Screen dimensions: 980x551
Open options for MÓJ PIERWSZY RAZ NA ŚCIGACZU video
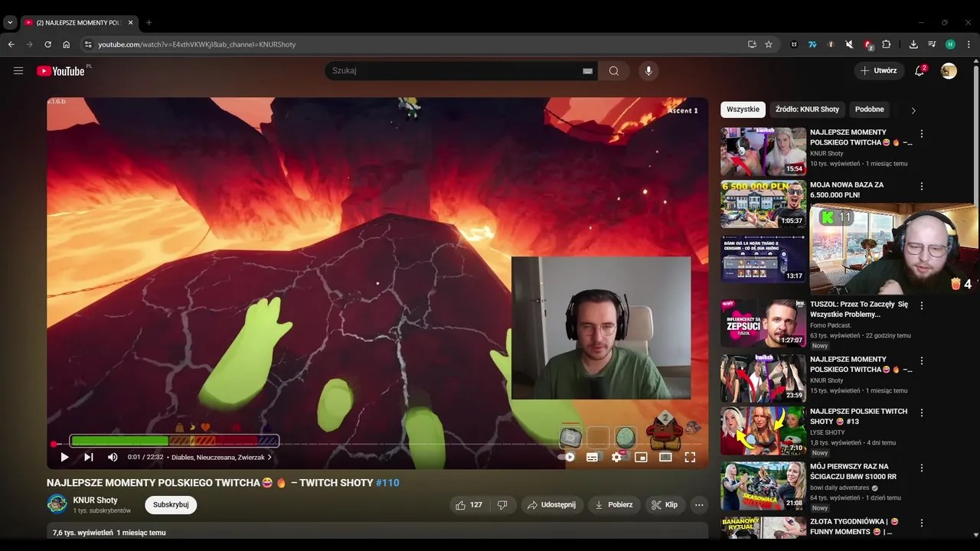(x=922, y=468)
